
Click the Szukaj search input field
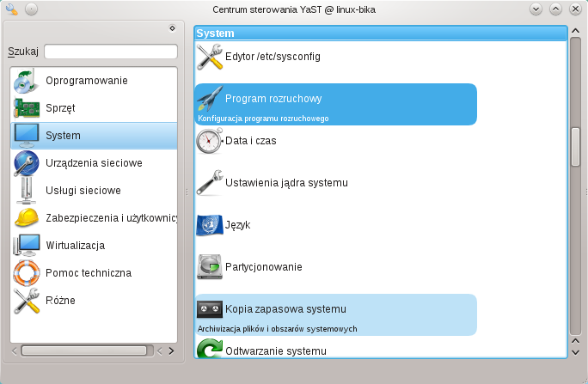click(110, 52)
